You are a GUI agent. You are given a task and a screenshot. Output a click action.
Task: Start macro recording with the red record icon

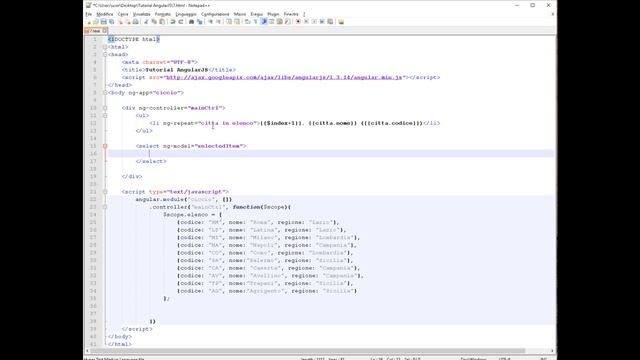tap(298, 22)
